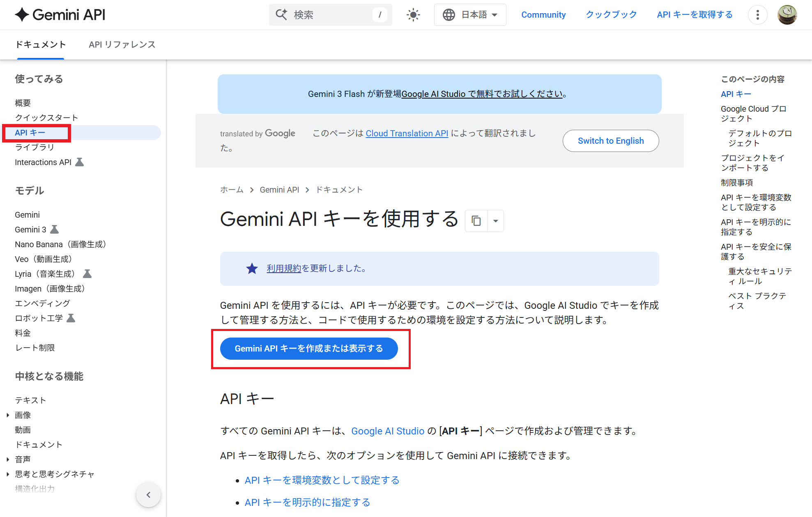Open the three-dot more options menu

[757, 15]
